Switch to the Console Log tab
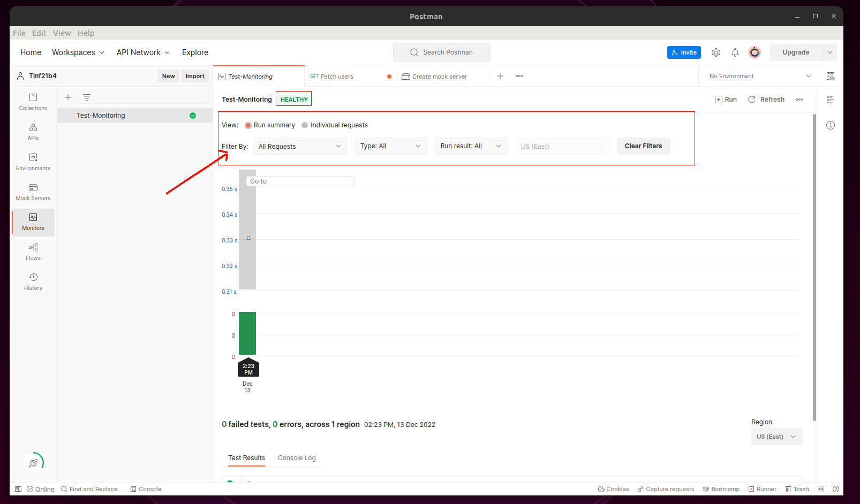Screen dimensions: 860x504 point(297,458)
